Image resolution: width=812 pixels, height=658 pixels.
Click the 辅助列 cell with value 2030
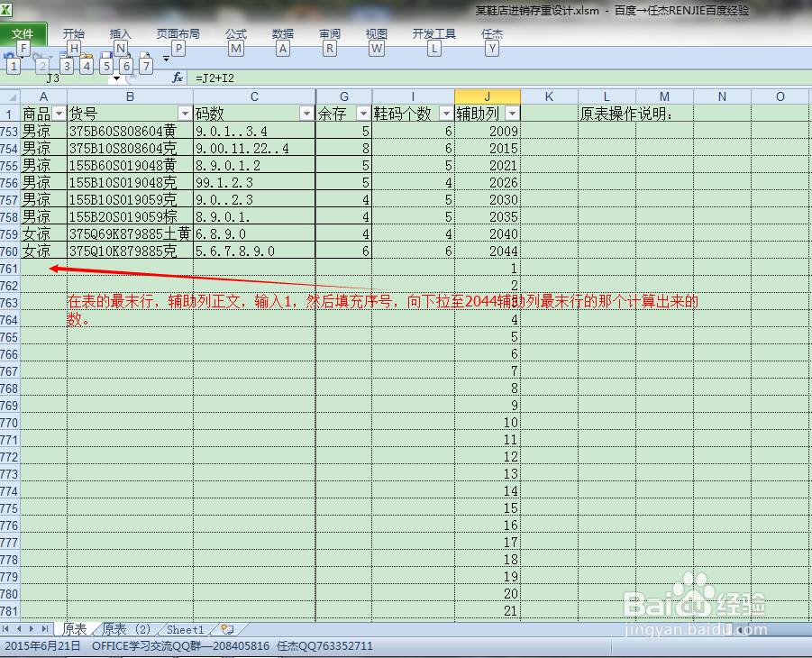pyautogui.click(x=488, y=200)
